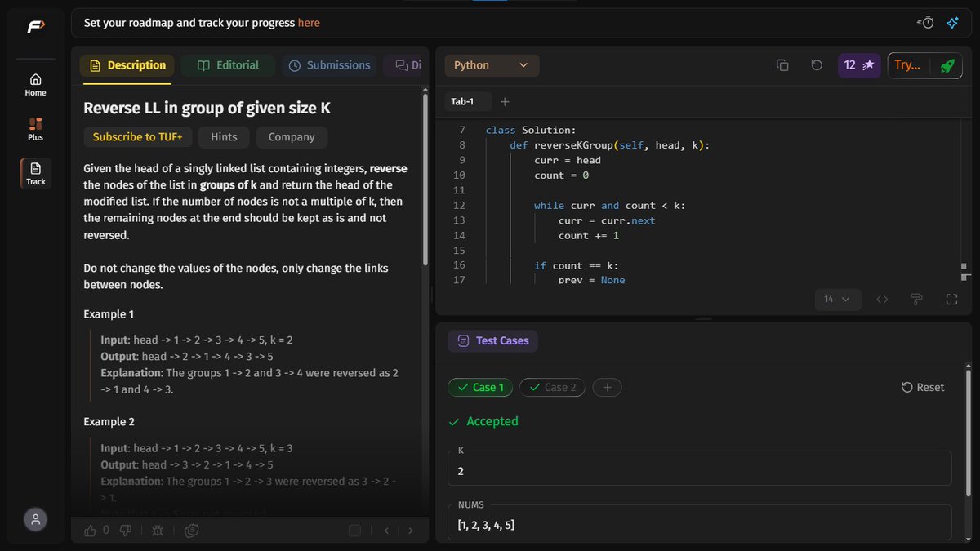
Task: Switch to the Editorial tab
Action: coord(228,65)
